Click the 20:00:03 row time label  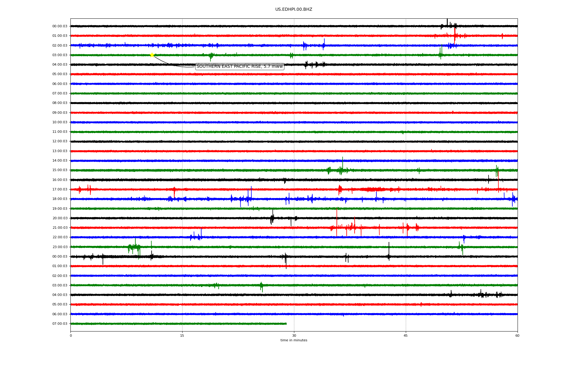60,218
